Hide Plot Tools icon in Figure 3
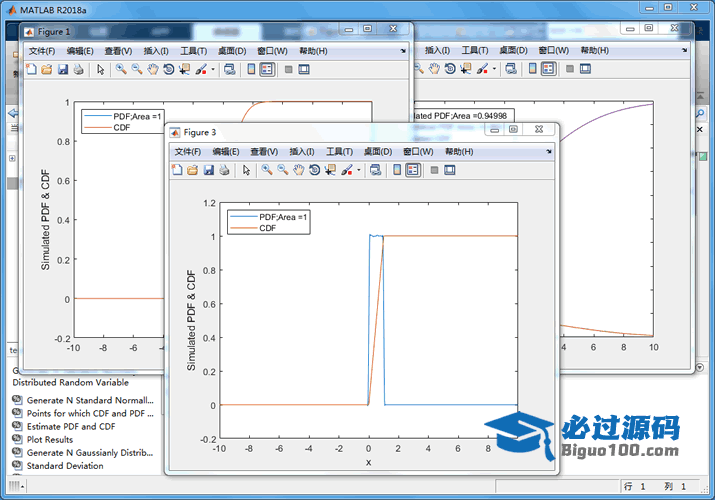715x500 pixels. tap(434, 170)
